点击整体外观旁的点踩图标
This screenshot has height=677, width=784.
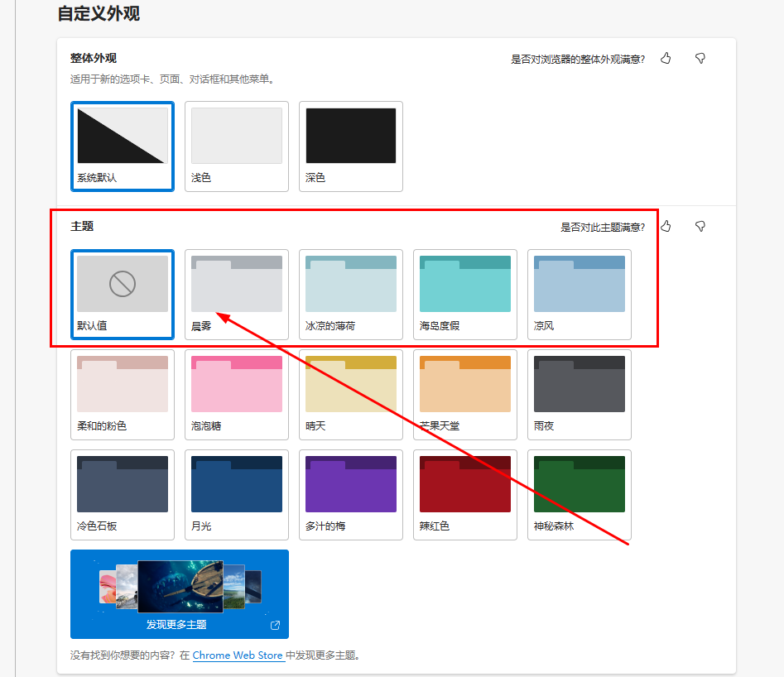700,58
